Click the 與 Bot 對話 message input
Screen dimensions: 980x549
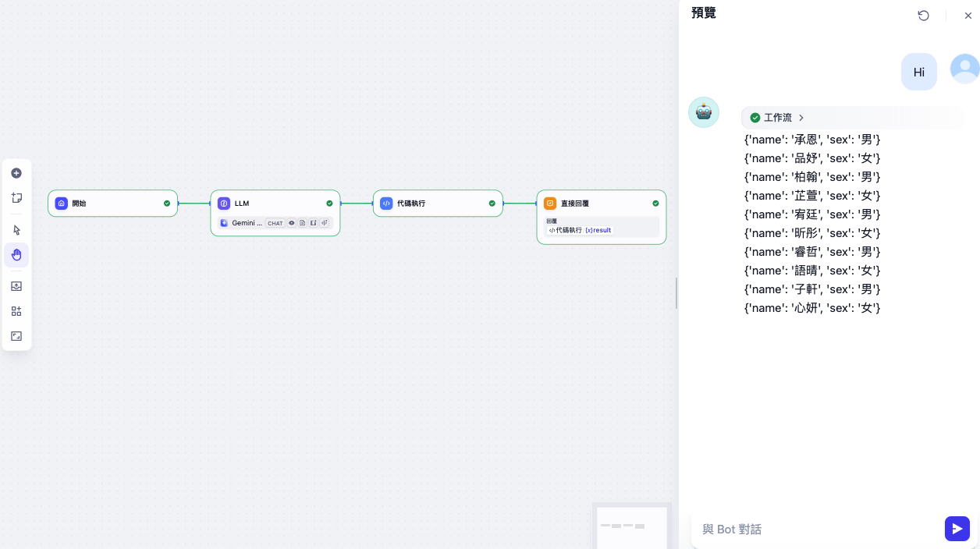(815, 530)
